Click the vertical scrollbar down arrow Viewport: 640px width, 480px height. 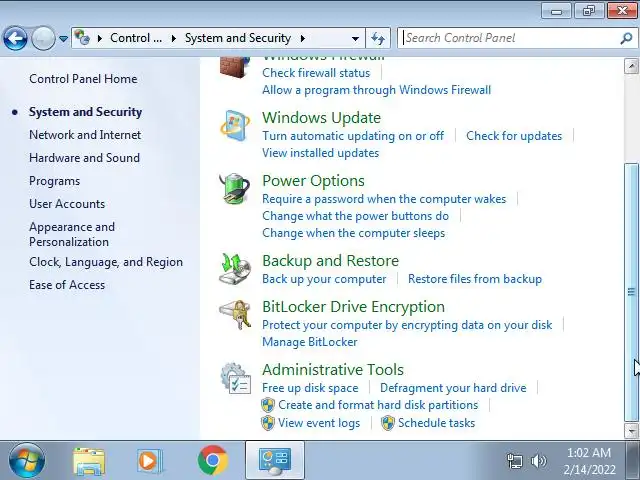(631, 431)
